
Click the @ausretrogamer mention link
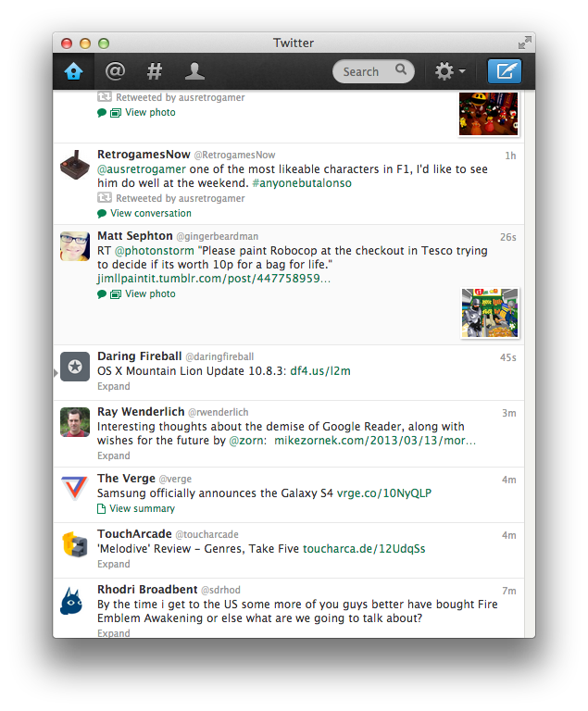click(x=142, y=169)
